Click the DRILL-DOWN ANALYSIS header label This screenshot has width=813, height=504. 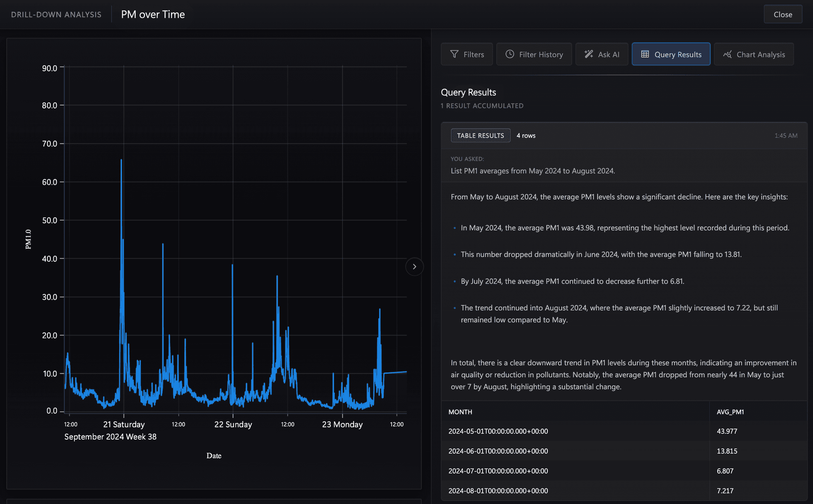pos(56,14)
